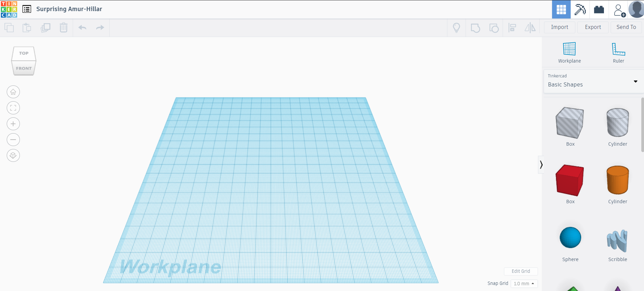
Task: Open the Basic Shapes category dropdown
Action: 594,81
